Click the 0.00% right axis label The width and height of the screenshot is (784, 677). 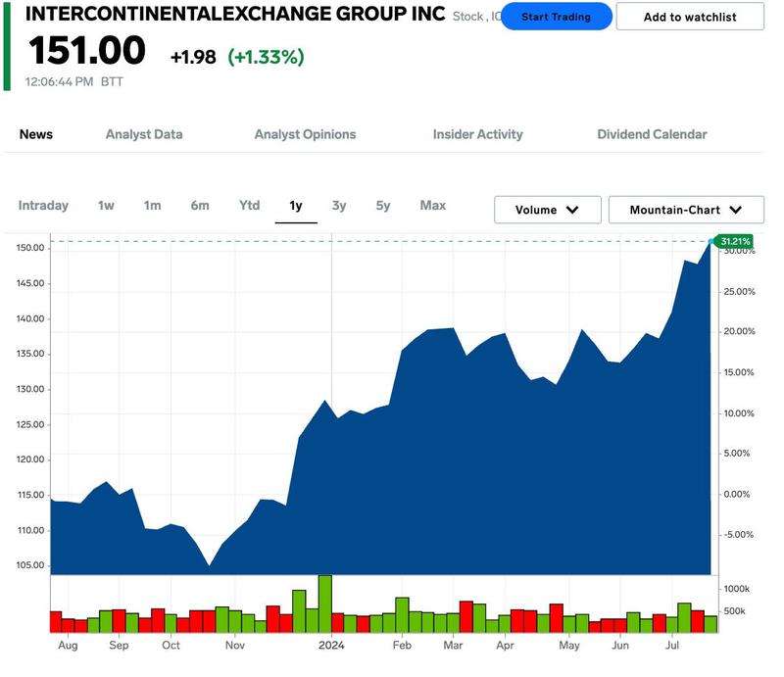(737, 494)
